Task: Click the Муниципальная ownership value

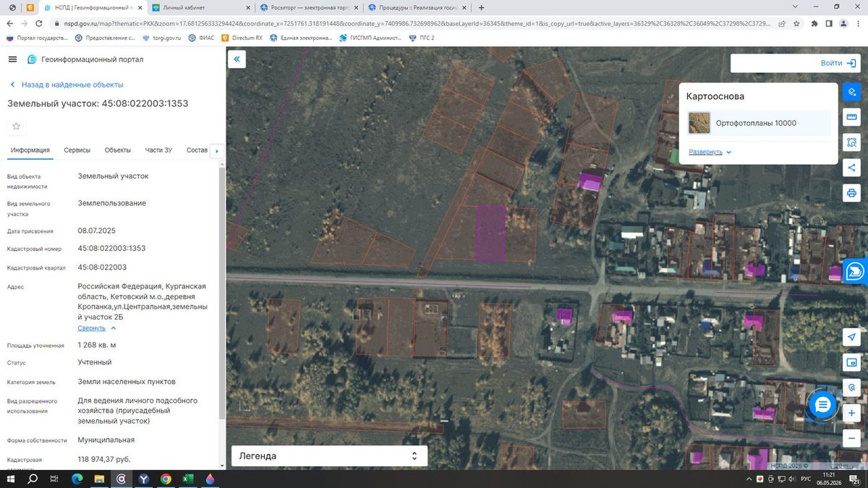Action: click(x=106, y=440)
